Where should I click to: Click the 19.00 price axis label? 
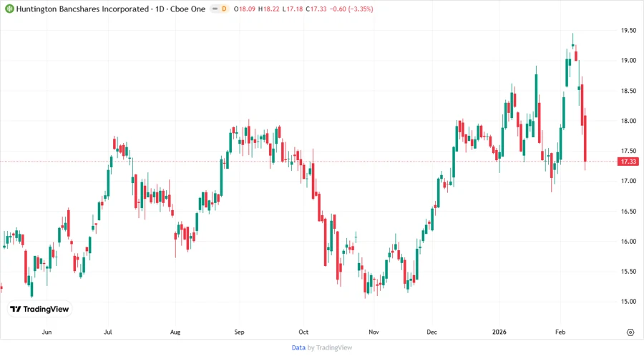(628, 60)
